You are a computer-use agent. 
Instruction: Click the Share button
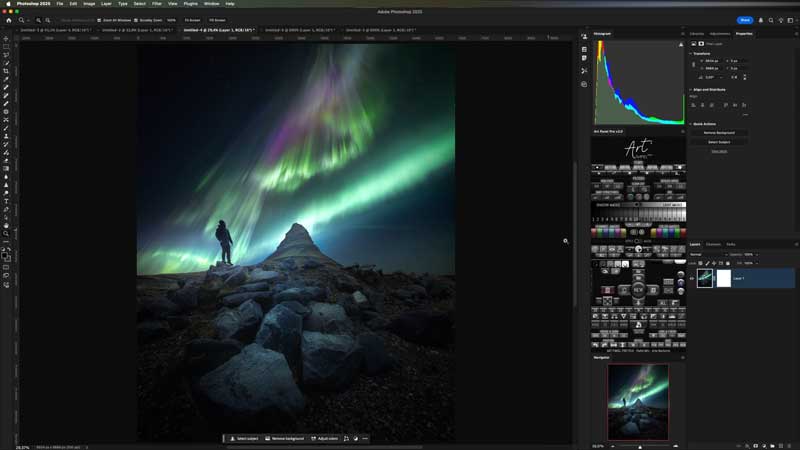click(745, 20)
